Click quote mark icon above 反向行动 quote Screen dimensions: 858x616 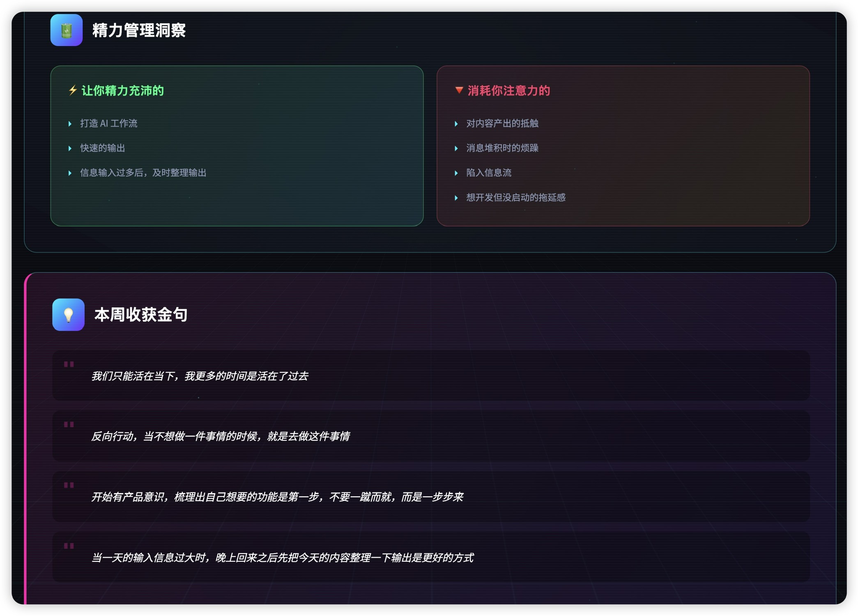pos(69,425)
